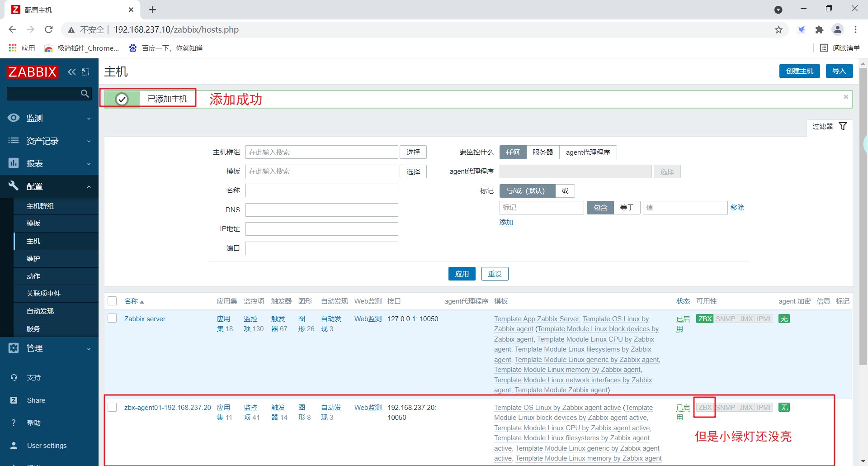
Task: Select agent代理程序 monitoring option
Action: (588, 152)
